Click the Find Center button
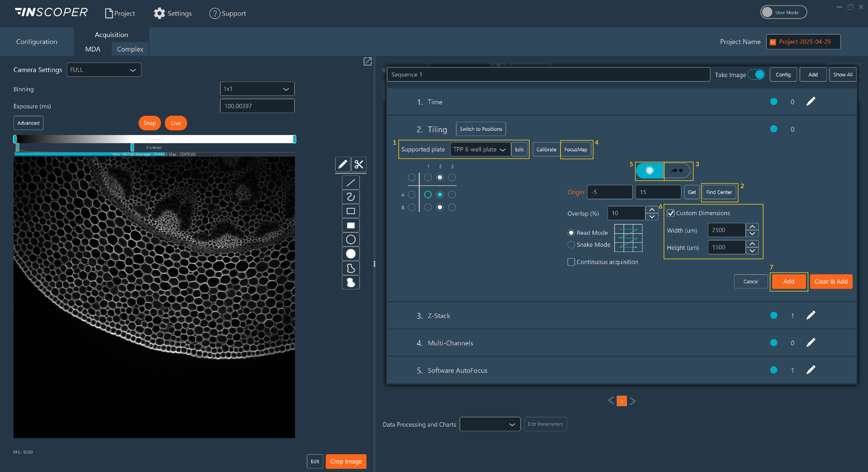This screenshot has height=472, width=868. [719, 192]
